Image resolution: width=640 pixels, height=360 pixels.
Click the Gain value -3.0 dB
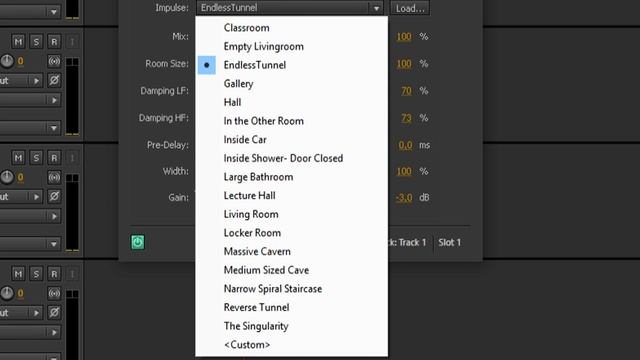click(404, 198)
